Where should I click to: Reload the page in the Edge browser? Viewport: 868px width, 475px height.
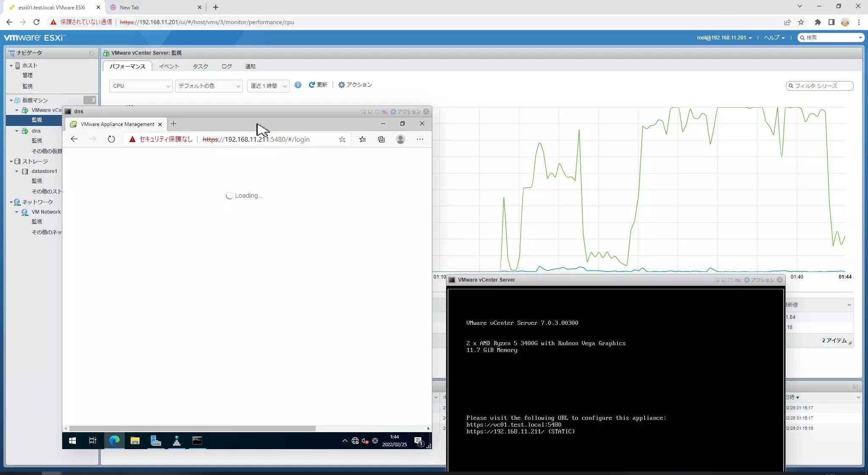pos(111,139)
